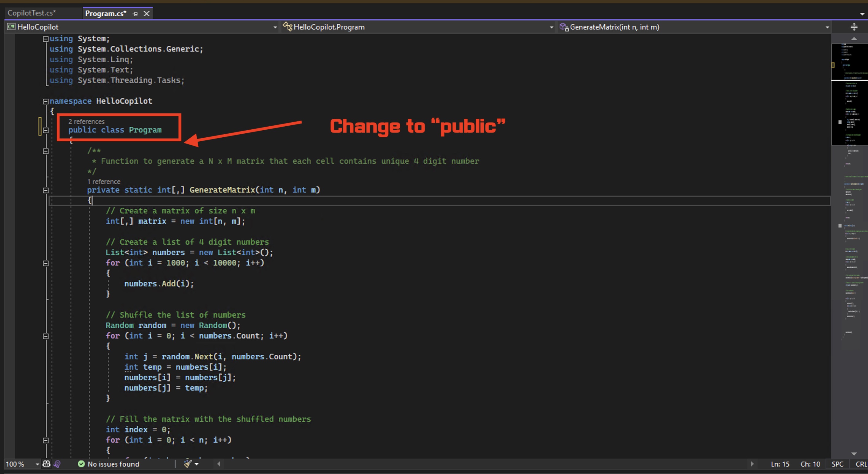This screenshot has width=868, height=474.
Task: Pin the Program.cs tab
Action: 135,14
